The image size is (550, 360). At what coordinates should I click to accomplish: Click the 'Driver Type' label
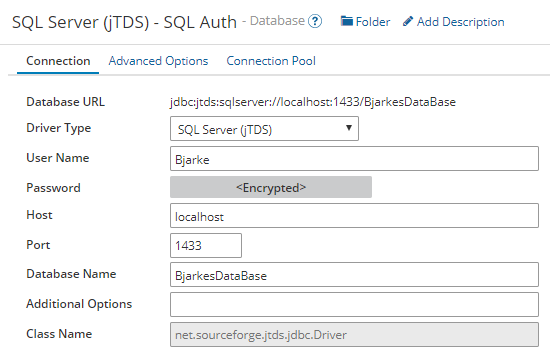click(59, 128)
